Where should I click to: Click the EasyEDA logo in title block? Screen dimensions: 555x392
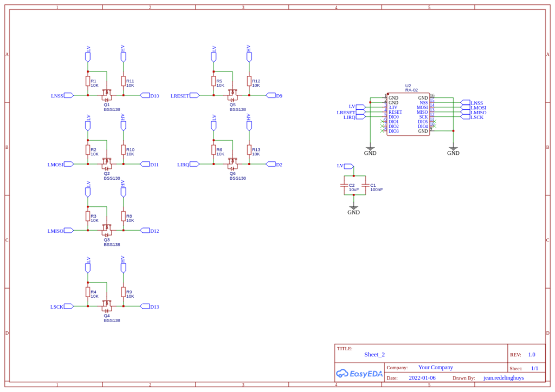(359, 374)
